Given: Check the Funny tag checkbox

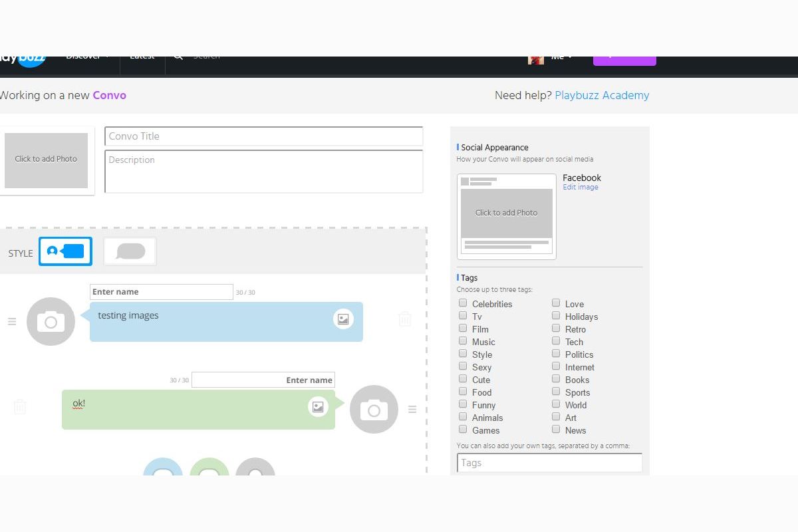Looking at the screenshot, I should click(x=463, y=404).
